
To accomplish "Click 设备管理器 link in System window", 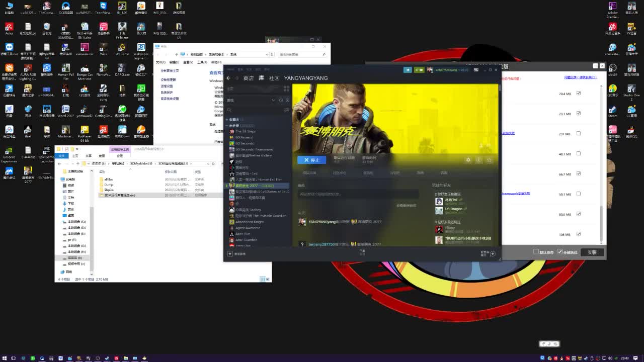I will [x=168, y=79].
